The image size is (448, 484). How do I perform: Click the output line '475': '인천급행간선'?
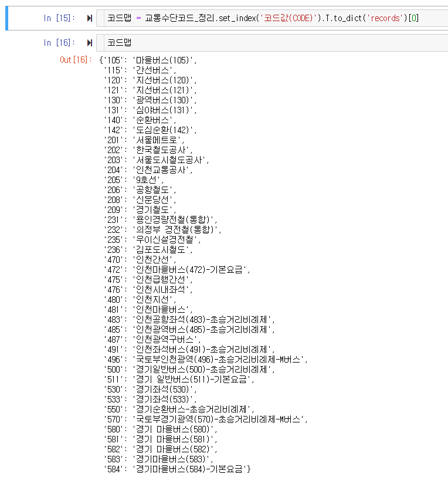(x=148, y=280)
